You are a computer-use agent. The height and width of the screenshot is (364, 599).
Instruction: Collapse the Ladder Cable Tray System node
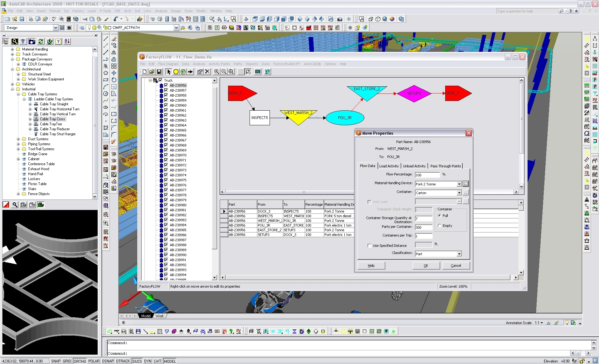click(x=24, y=99)
